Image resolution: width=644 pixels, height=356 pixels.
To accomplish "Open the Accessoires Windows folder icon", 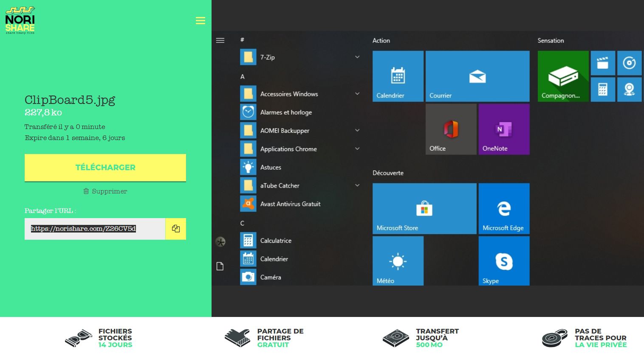I will pos(248,94).
